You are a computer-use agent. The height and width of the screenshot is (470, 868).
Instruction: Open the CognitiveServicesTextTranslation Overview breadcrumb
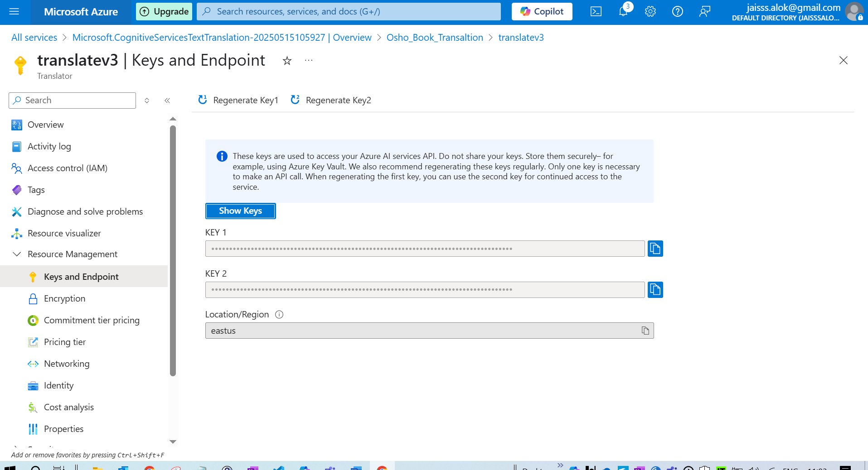click(222, 38)
